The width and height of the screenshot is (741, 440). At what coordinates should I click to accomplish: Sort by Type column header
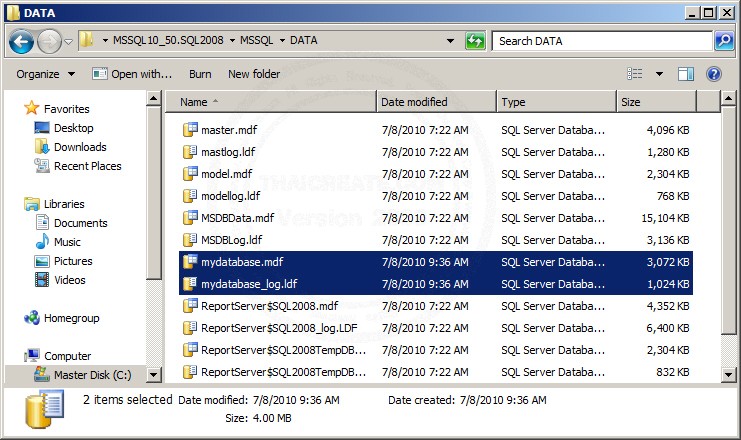pos(556,102)
